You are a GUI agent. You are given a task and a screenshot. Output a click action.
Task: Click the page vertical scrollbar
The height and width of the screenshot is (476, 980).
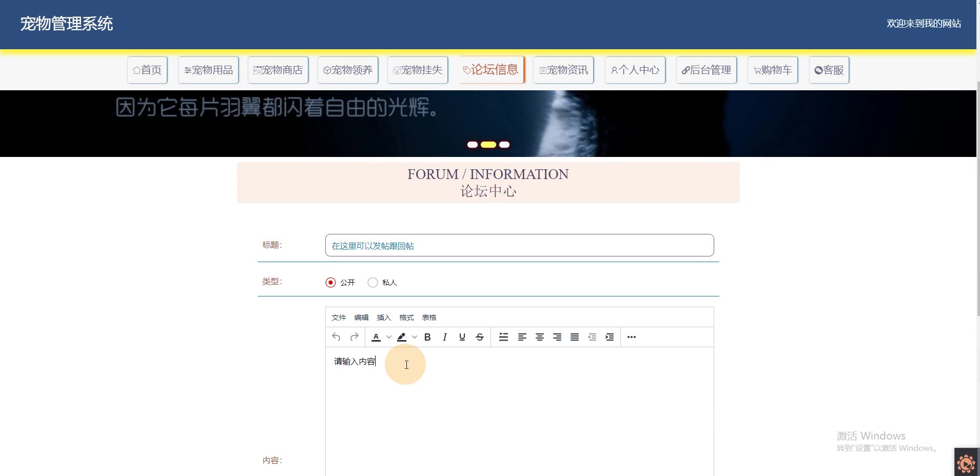978,199
